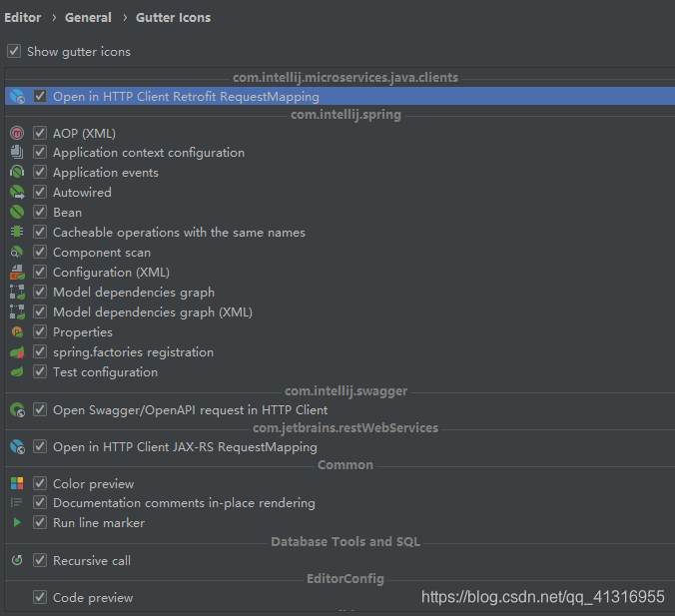Select "Documentation comments in-place rendering" text
The height and width of the screenshot is (616, 675).
185,503
